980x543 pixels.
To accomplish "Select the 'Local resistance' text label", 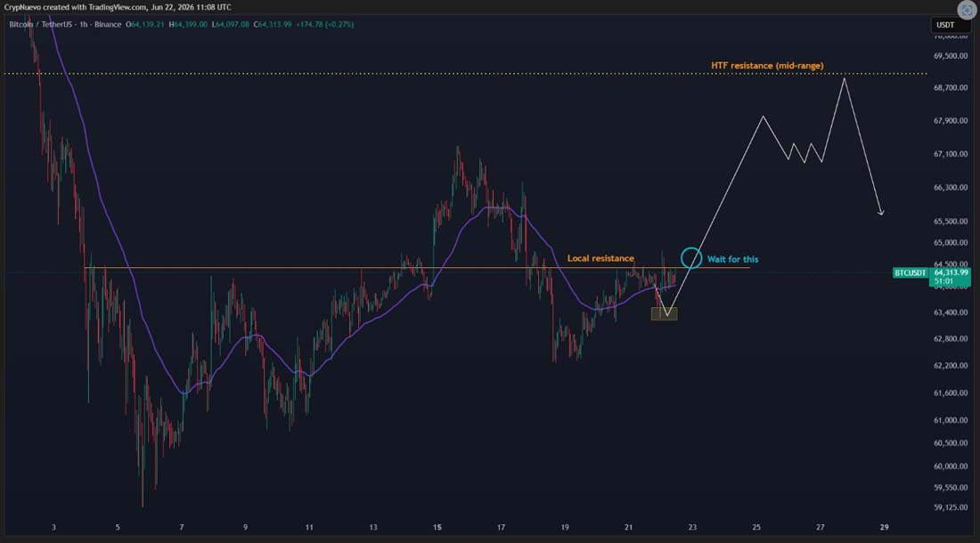I will click(x=600, y=258).
